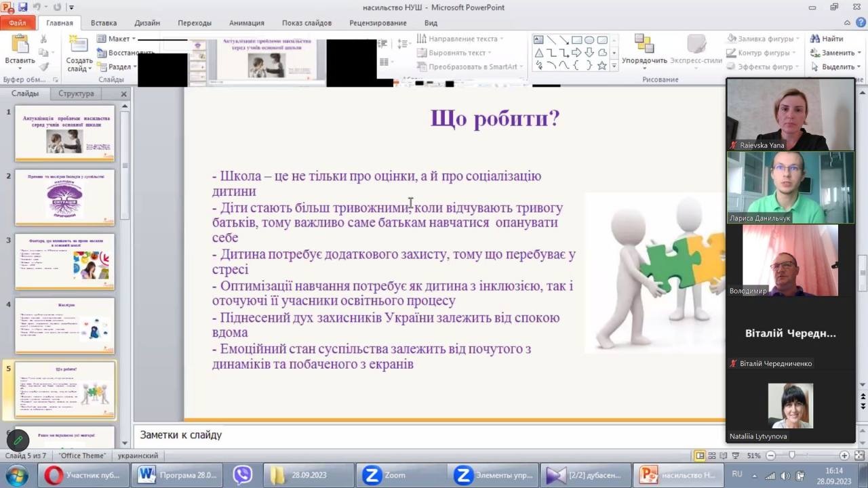Click the Файл button
Image resolution: width=868 pixels, height=488 pixels.
(18, 22)
